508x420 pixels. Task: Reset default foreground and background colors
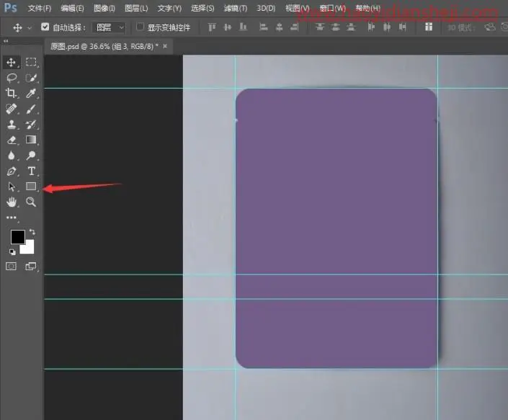tap(12, 251)
